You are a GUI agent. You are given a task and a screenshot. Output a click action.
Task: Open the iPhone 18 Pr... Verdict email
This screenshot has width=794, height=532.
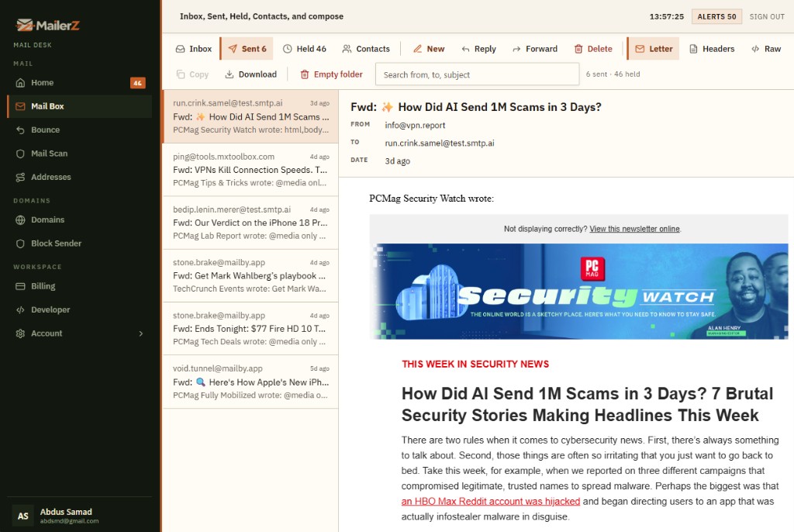250,223
